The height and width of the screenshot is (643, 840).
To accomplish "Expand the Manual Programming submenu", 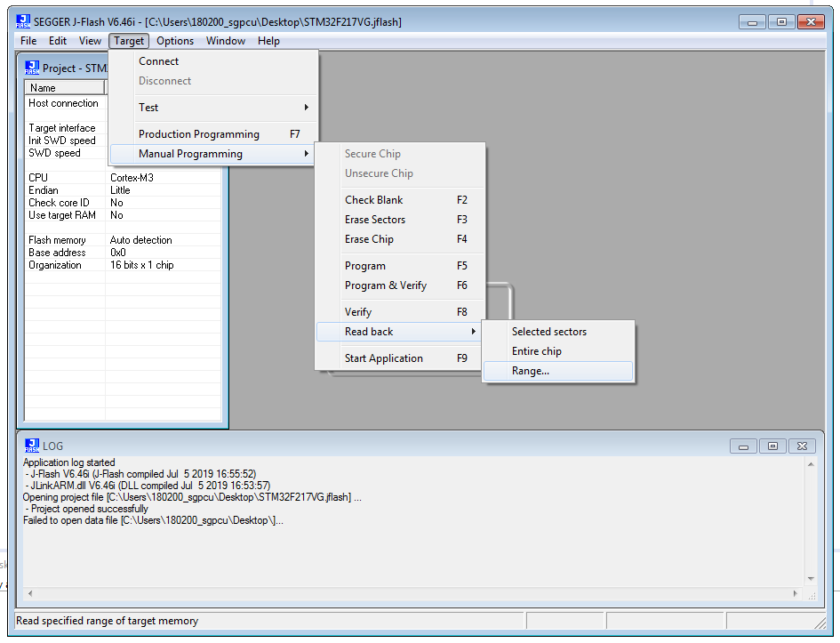I will point(212,154).
